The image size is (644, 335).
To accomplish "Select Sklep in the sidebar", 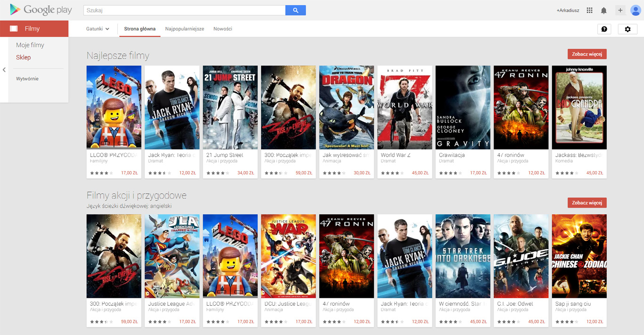I will (24, 57).
